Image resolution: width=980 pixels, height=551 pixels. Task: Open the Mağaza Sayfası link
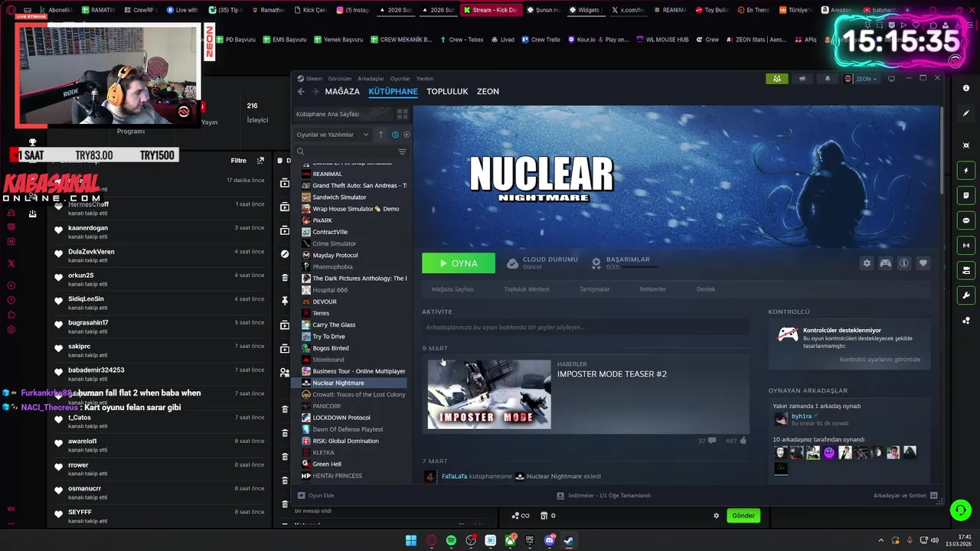pyautogui.click(x=452, y=289)
